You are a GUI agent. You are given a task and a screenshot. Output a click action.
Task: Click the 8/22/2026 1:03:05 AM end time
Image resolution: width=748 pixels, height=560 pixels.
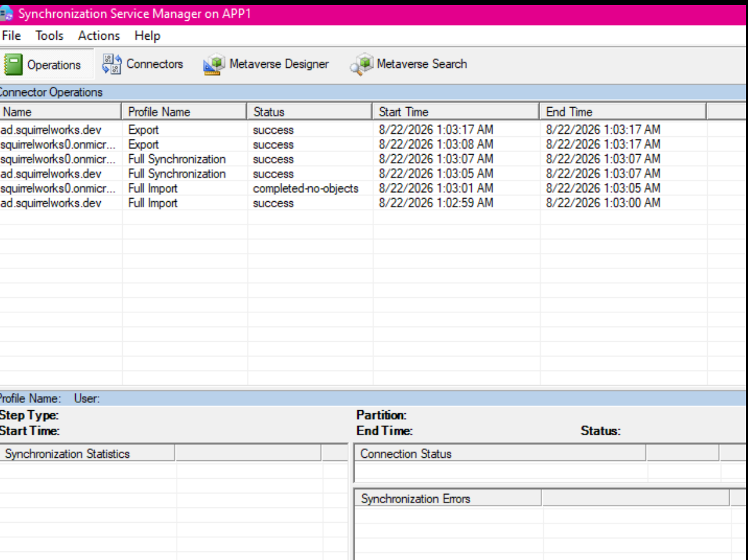click(603, 188)
